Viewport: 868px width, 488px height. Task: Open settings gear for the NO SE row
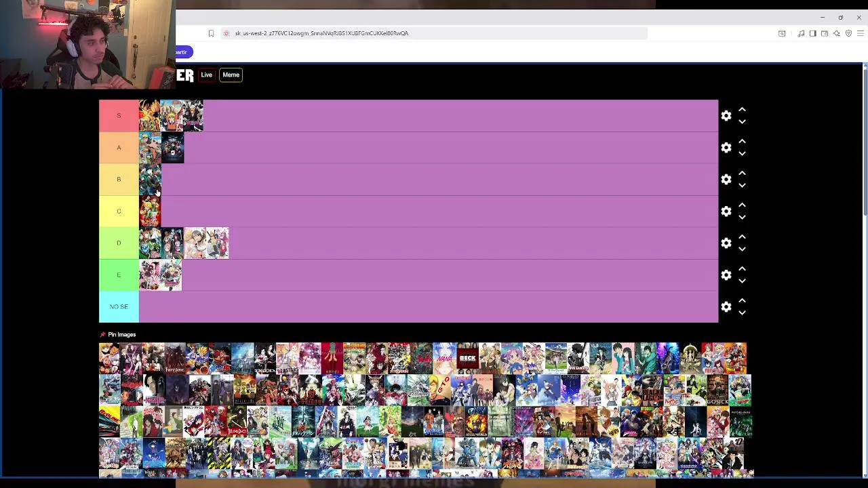726,307
